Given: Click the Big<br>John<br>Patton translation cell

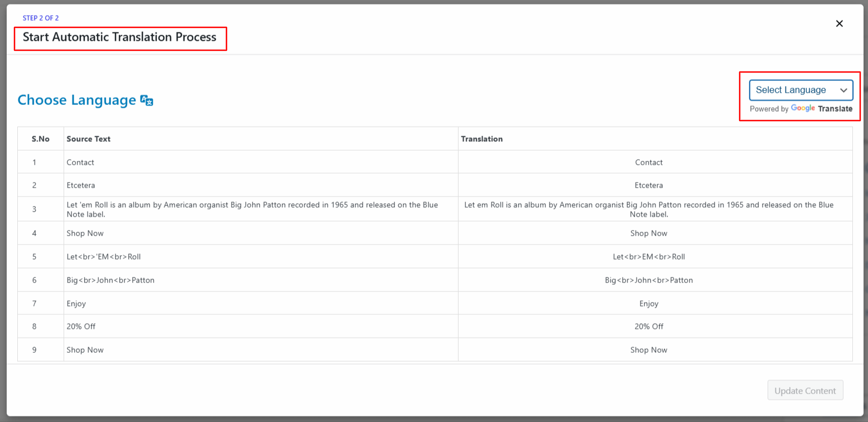Looking at the screenshot, I should tap(649, 280).
